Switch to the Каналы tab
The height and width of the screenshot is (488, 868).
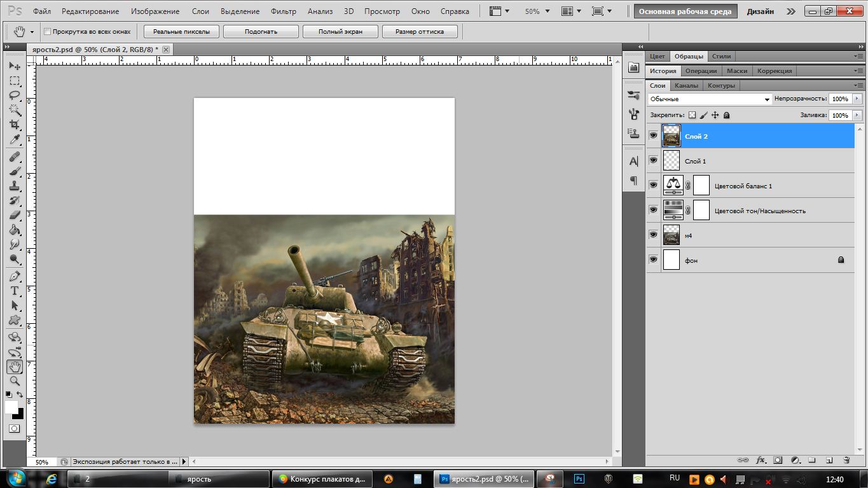(686, 85)
